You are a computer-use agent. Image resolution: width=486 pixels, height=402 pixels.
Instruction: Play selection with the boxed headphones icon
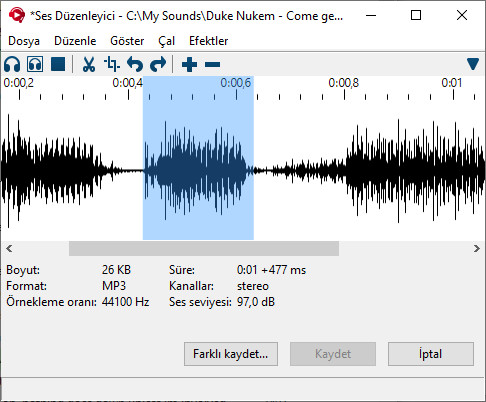coord(35,64)
